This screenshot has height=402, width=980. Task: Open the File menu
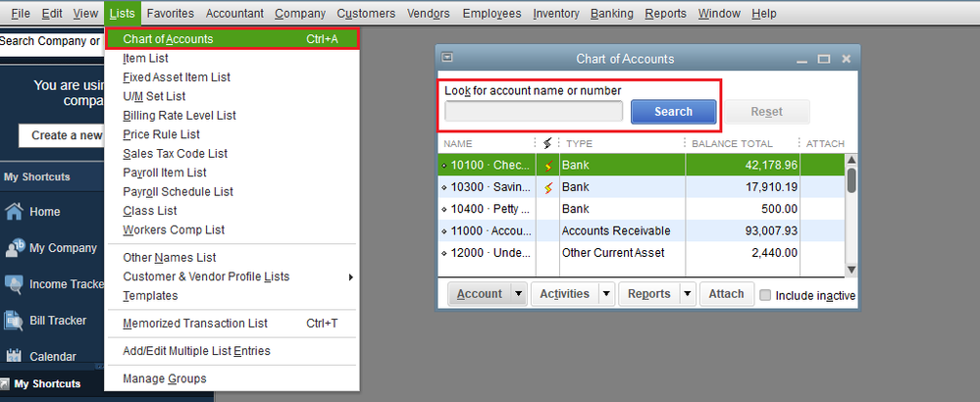click(x=21, y=13)
